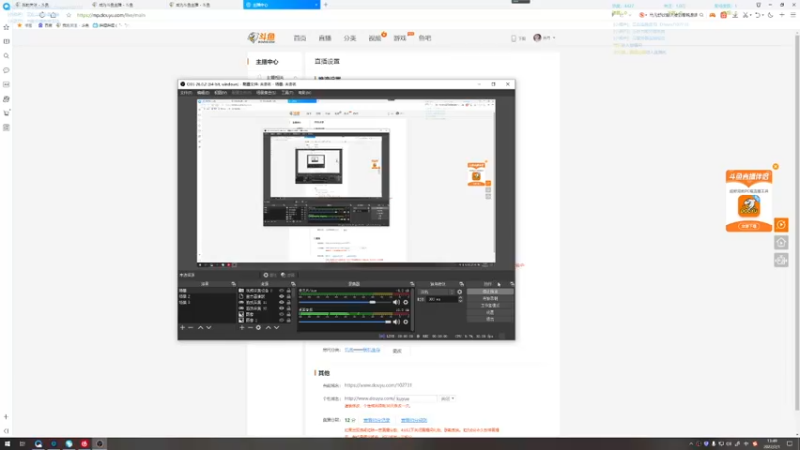Open microphone/Aux channel settings gear

406,302
